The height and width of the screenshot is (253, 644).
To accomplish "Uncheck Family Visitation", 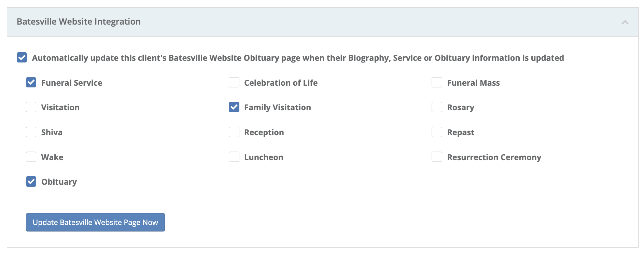I will (234, 107).
